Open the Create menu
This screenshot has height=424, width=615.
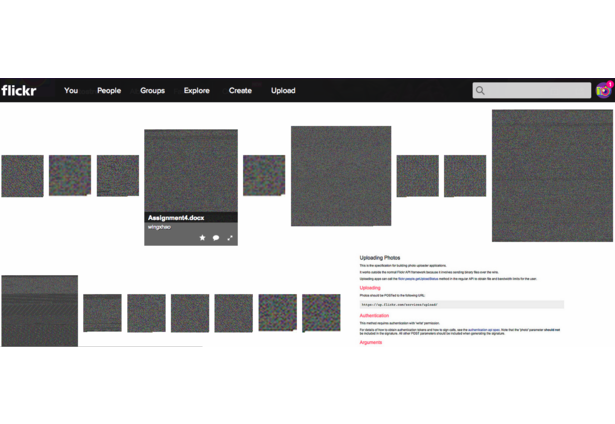click(x=240, y=91)
